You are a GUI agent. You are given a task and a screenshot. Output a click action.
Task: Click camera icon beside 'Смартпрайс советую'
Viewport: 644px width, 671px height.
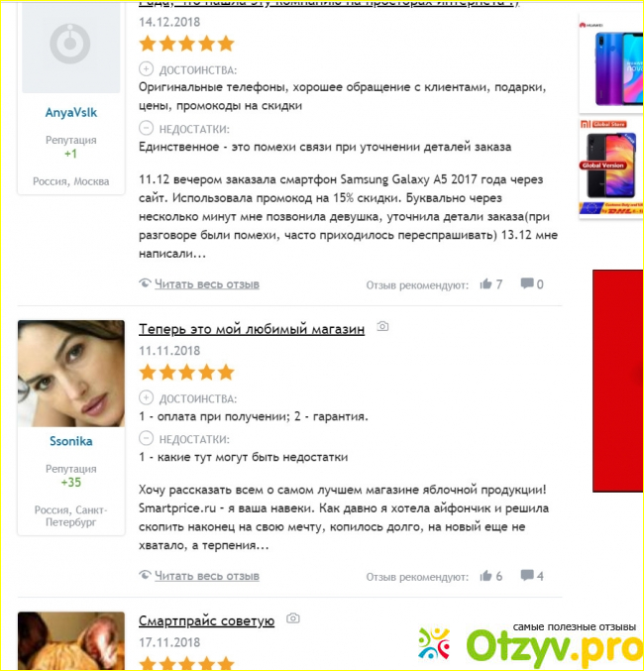pyautogui.click(x=292, y=618)
